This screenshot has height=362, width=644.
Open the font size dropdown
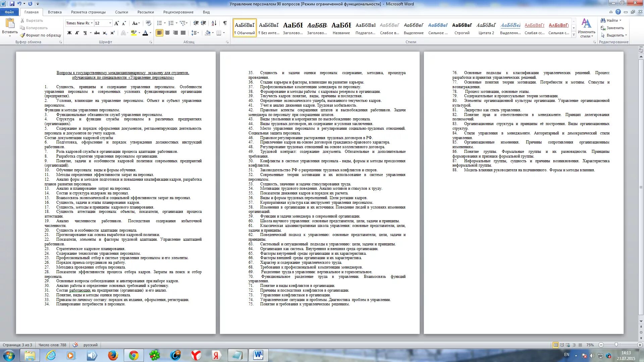tap(110, 23)
